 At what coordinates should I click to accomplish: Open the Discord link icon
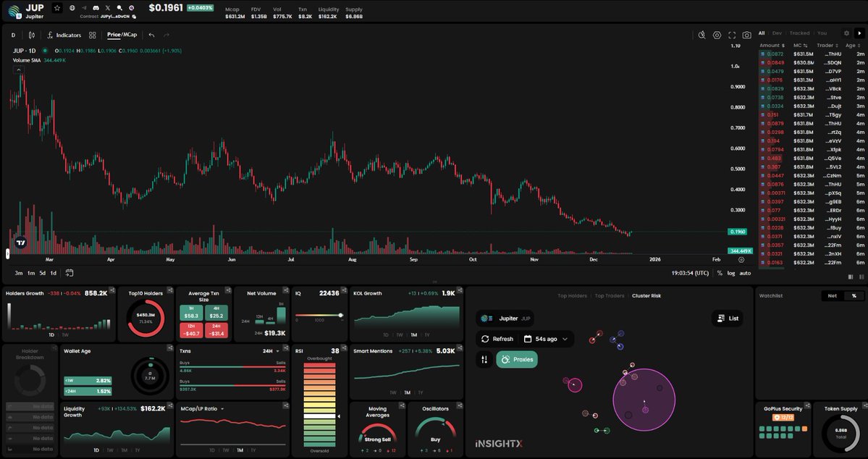point(96,8)
